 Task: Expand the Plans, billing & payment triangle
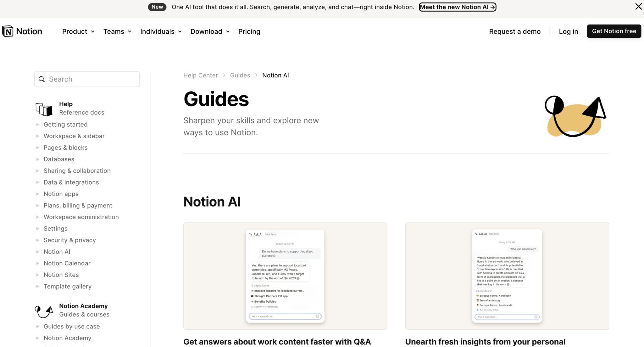[x=37, y=205]
